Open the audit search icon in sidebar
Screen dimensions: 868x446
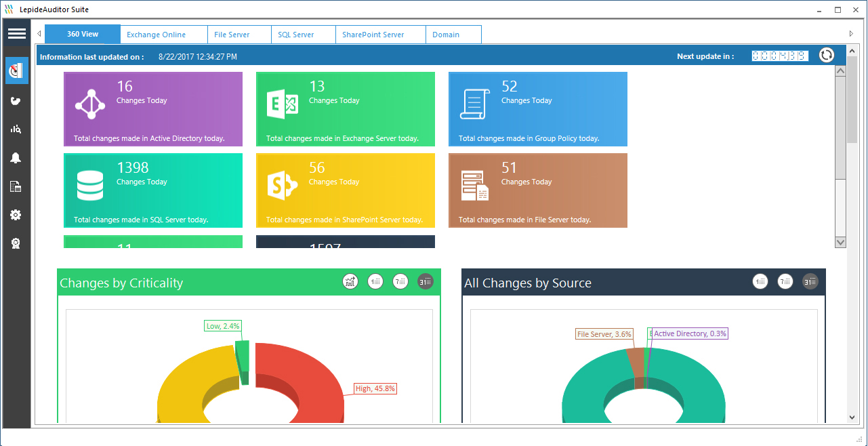point(16,129)
